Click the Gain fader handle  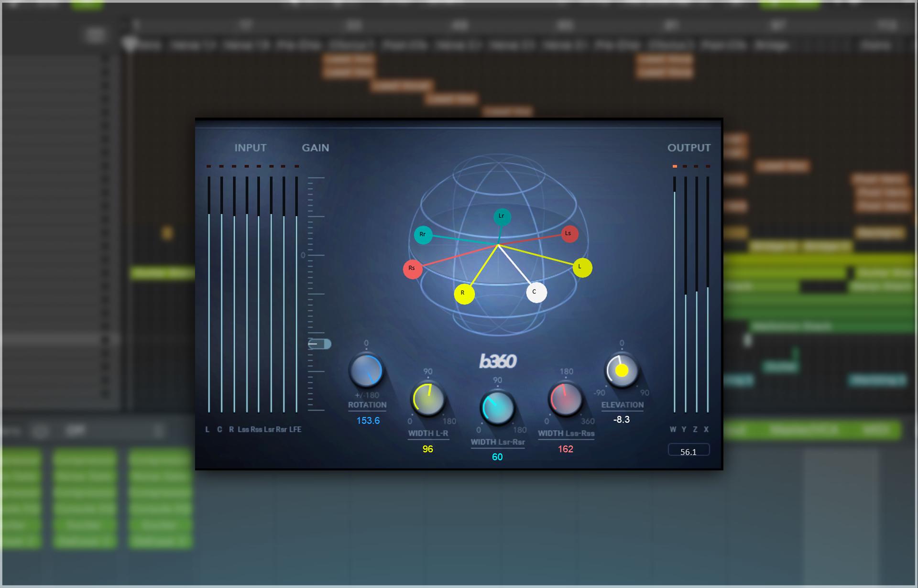319,344
